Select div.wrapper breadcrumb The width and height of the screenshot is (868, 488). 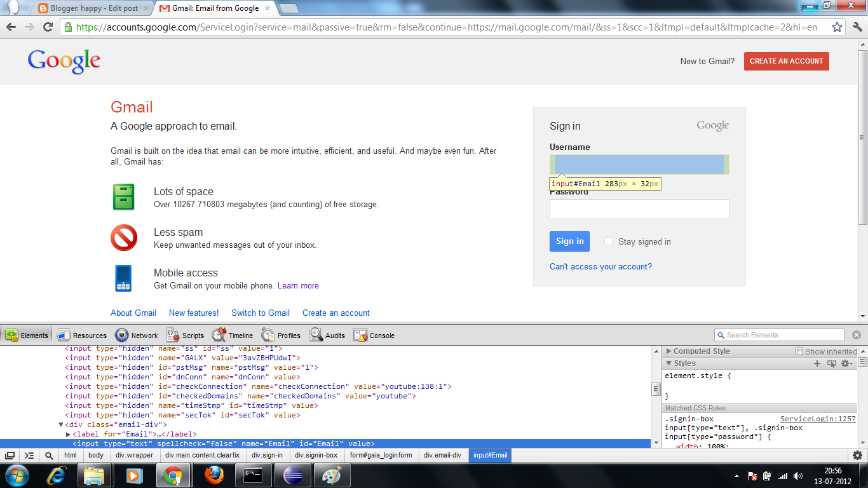134,456
